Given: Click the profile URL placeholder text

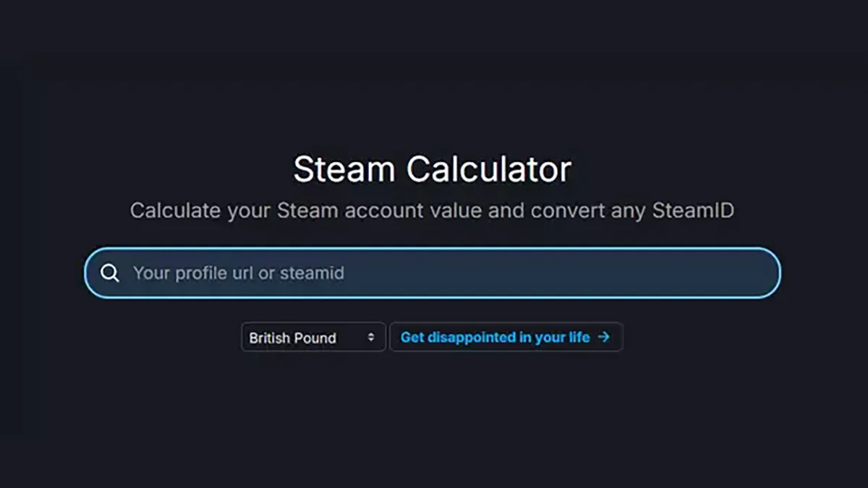Looking at the screenshot, I should coord(238,273).
